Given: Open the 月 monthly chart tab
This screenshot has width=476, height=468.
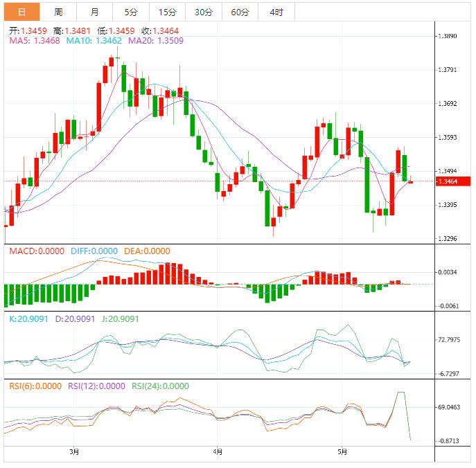Looking at the screenshot, I should click(x=94, y=12).
